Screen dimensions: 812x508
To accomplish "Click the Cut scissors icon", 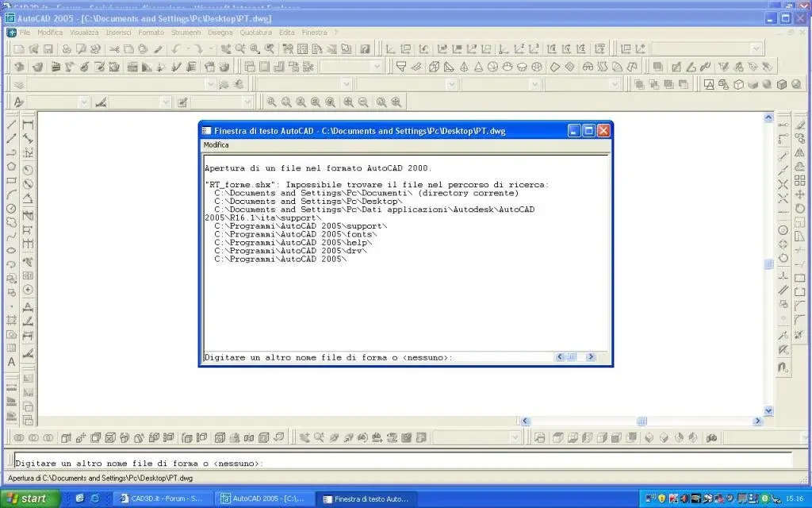I will [x=114, y=49].
